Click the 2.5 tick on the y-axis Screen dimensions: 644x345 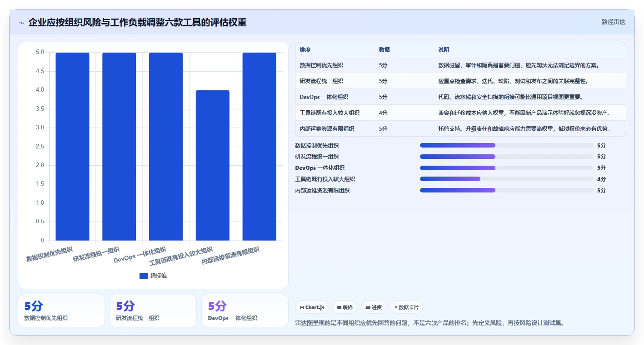pyautogui.click(x=40, y=147)
